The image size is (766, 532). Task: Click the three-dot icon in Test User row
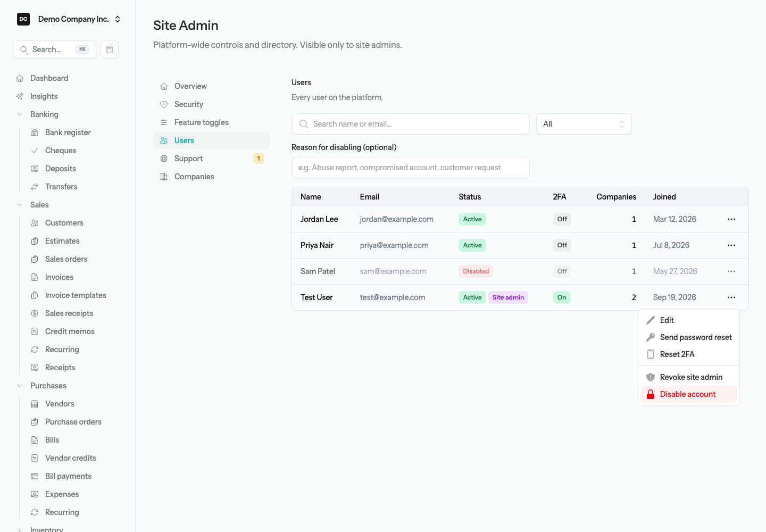tap(731, 297)
